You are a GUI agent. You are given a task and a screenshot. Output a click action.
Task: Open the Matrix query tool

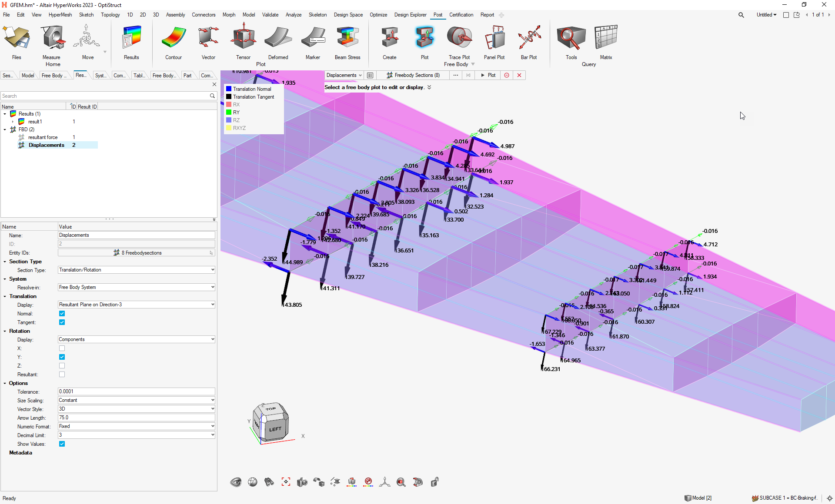click(606, 42)
